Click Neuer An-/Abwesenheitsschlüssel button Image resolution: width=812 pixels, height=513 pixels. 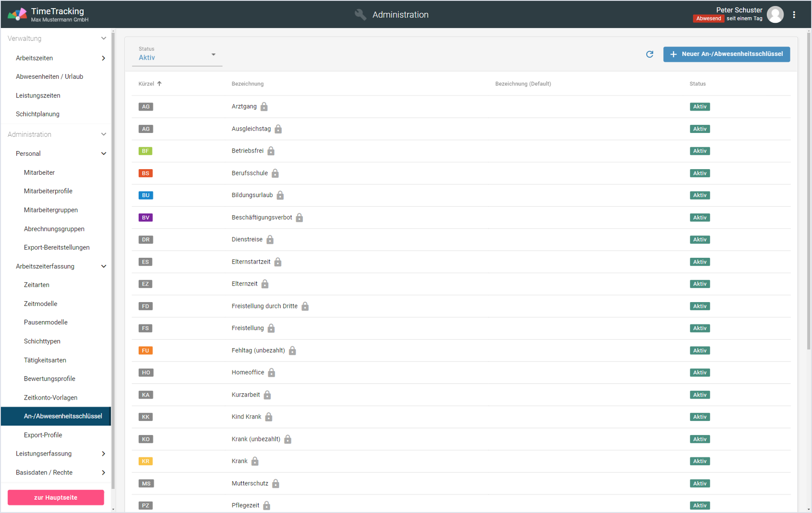pos(726,54)
